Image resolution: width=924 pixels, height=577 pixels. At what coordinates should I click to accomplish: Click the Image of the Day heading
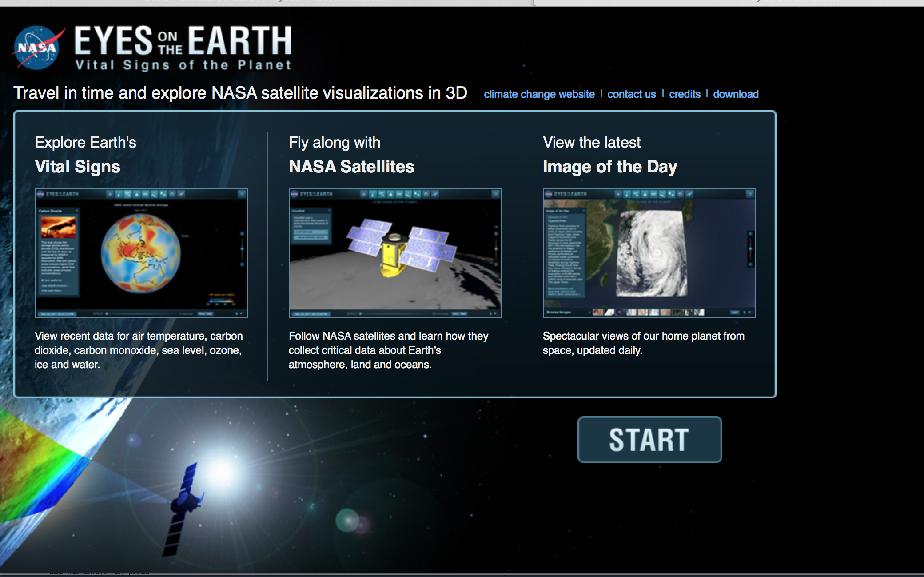pyautogui.click(x=609, y=167)
